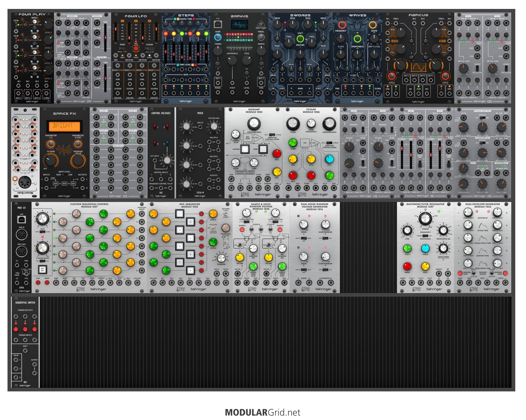Click the PARAMETER 3 (TAP) knob on Space FX
This screenshot has width=526, height=420.
(x=78, y=144)
